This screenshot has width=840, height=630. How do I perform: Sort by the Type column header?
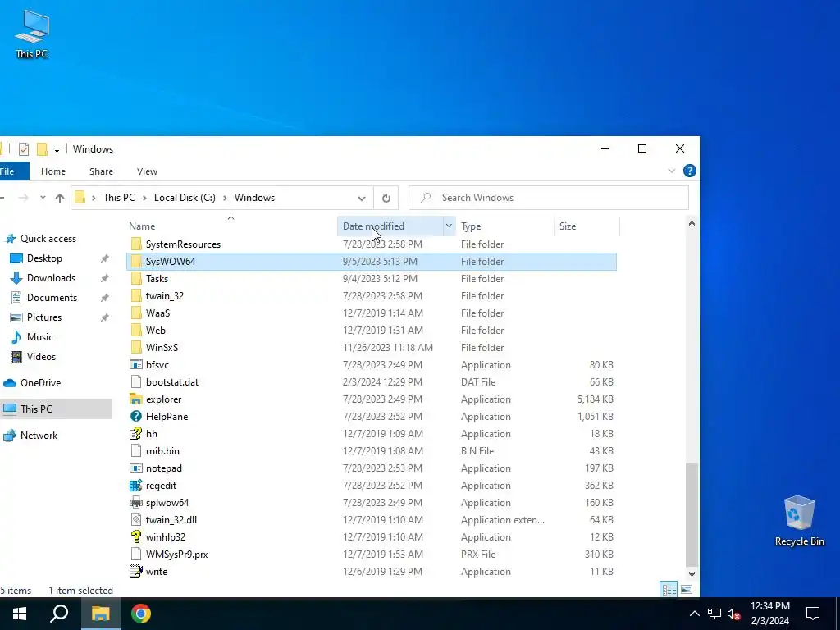[471, 226]
